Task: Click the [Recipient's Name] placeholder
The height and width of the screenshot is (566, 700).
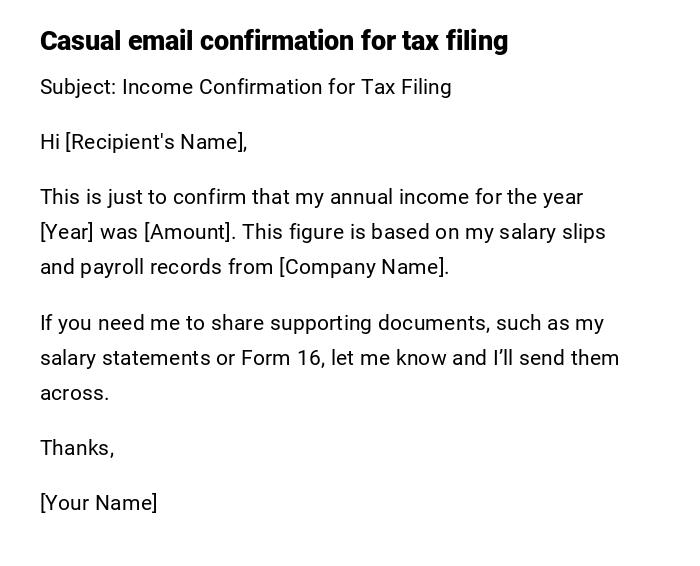Action: (x=156, y=142)
